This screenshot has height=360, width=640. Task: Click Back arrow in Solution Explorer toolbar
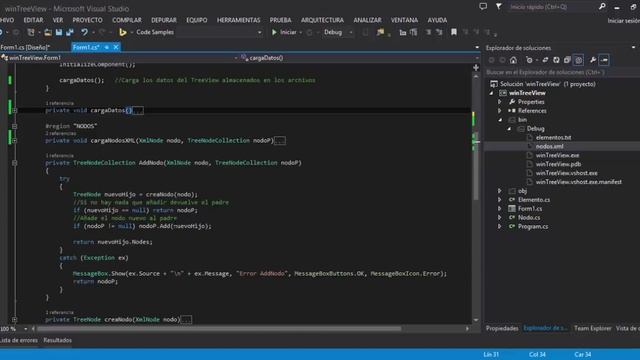pyautogui.click(x=491, y=60)
